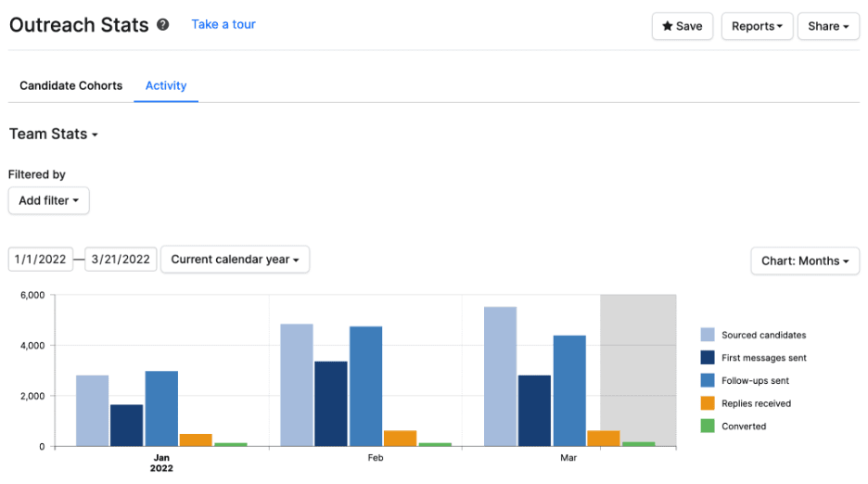The width and height of the screenshot is (868, 484).
Task: Click the Filtered by label
Action: pyautogui.click(x=37, y=174)
